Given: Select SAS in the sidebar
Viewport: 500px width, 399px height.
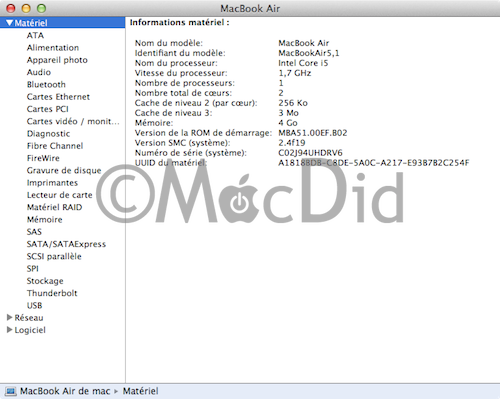Looking at the screenshot, I should point(34,232).
